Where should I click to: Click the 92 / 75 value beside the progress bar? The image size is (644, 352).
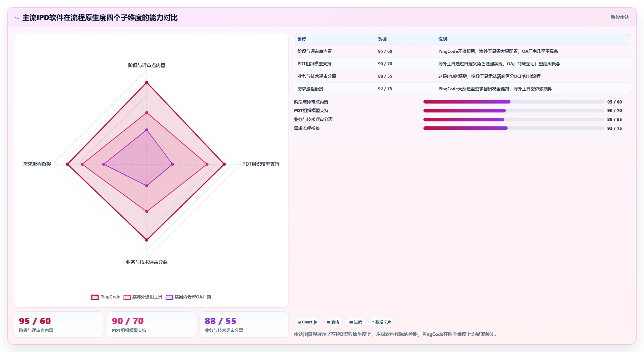point(614,129)
